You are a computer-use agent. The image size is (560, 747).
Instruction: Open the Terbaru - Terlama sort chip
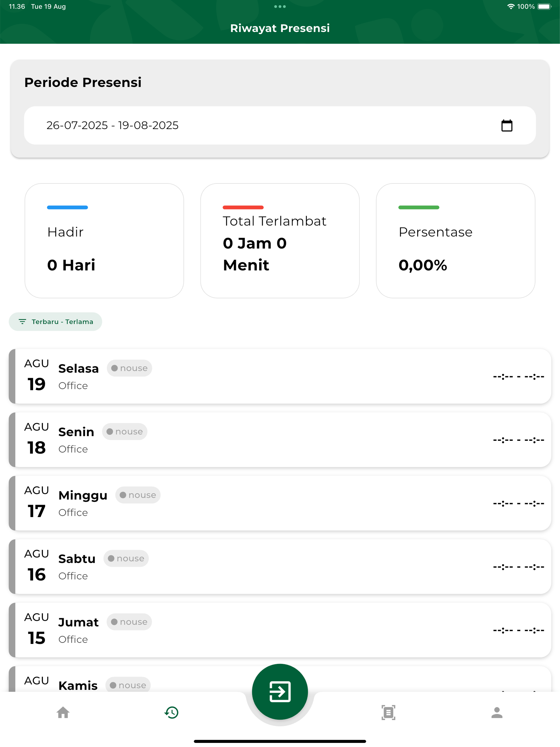coord(56,322)
